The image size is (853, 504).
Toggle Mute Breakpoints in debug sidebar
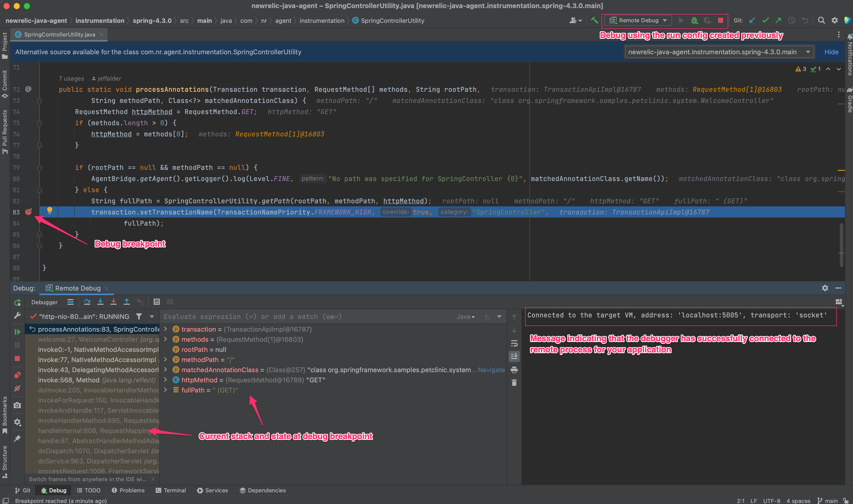click(x=17, y=388)
